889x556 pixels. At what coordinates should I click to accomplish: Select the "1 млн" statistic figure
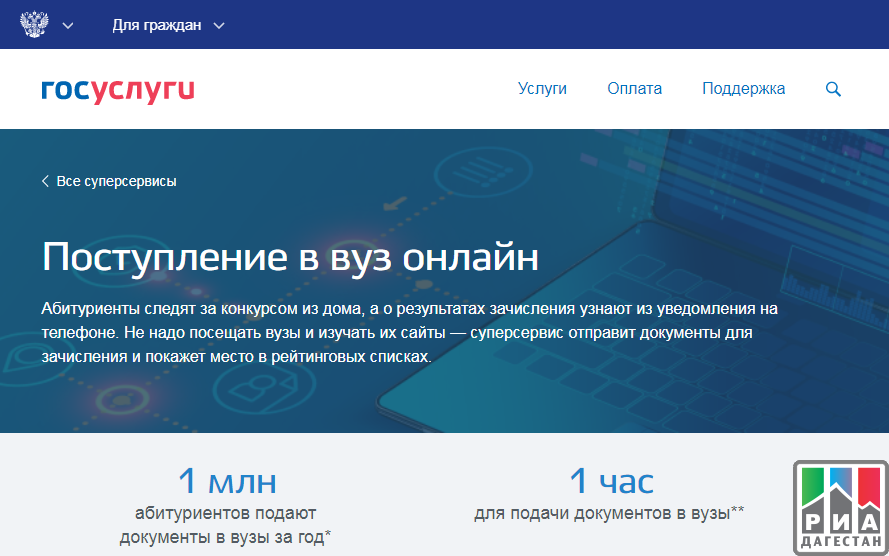coord(226,482)
